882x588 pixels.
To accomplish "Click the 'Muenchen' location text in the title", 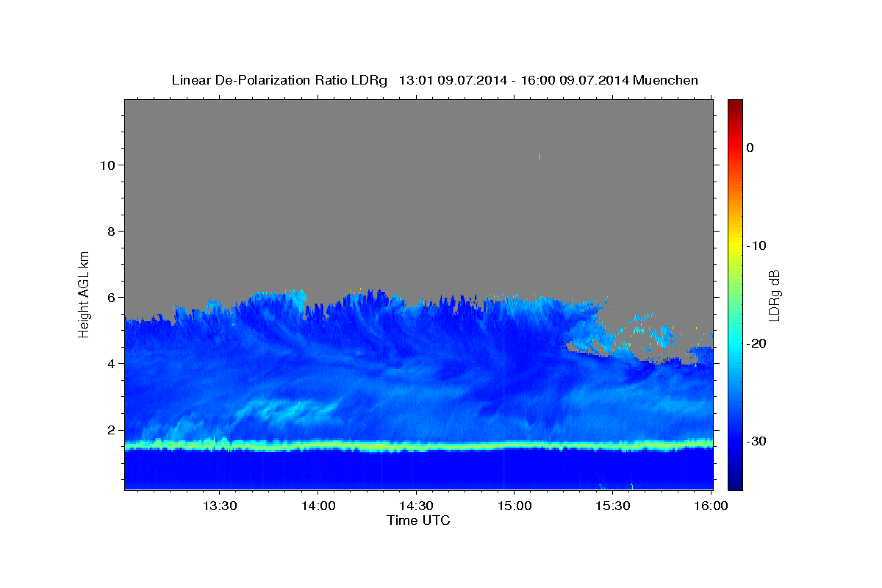I will coord(665,80).
